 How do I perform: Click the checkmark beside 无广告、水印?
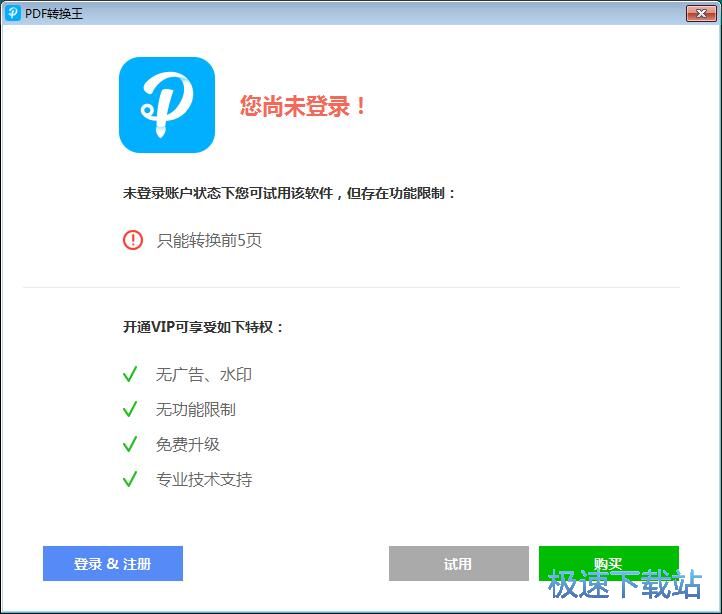[130, 374]
